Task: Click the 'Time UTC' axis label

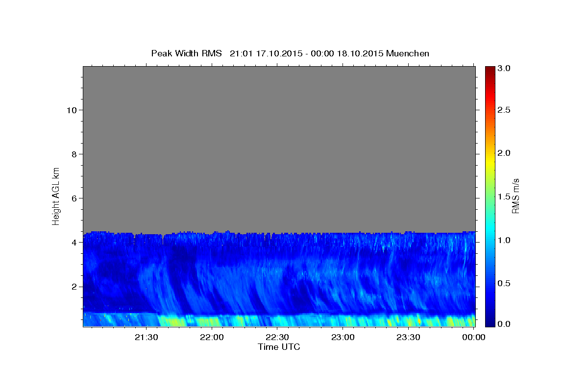Action: pos(279,347)
